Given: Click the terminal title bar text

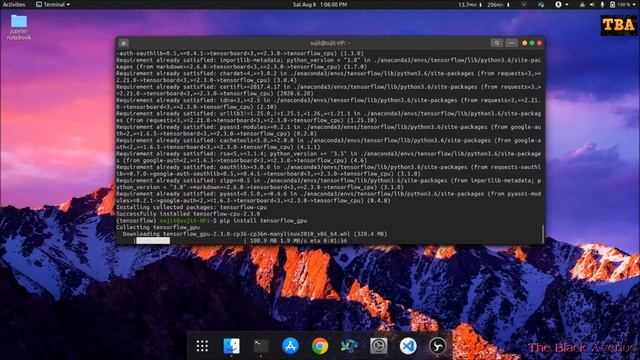Looking at the screenshot, I should coord(330,43).
